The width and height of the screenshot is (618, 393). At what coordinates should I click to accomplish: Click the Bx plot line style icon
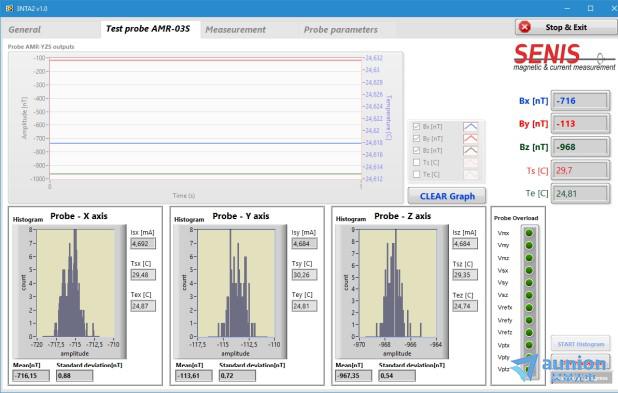coord(471,127)
